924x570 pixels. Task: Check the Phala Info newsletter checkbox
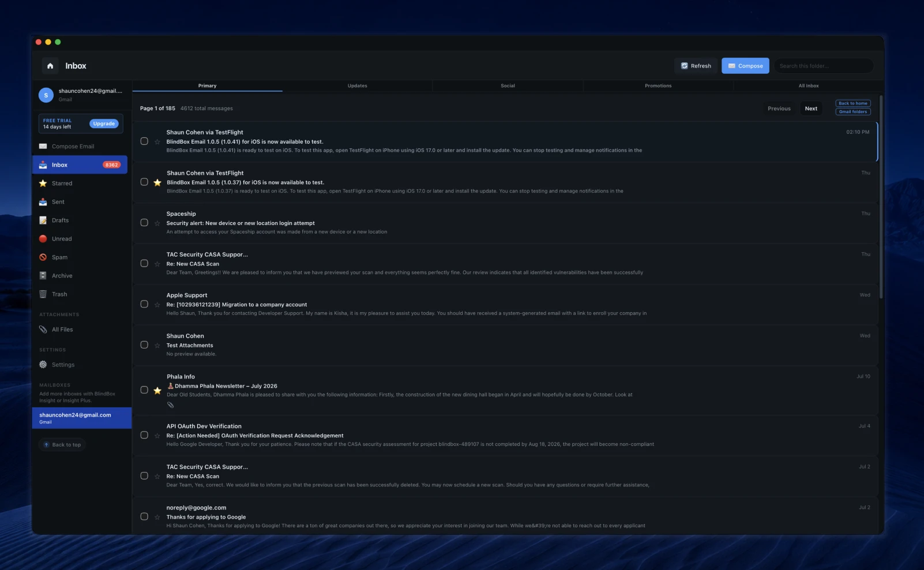144,390
